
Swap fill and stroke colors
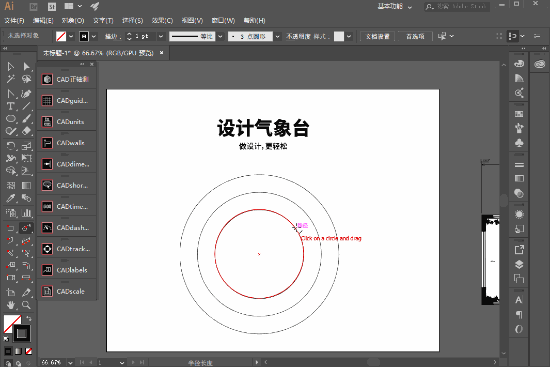pos(29,319)
